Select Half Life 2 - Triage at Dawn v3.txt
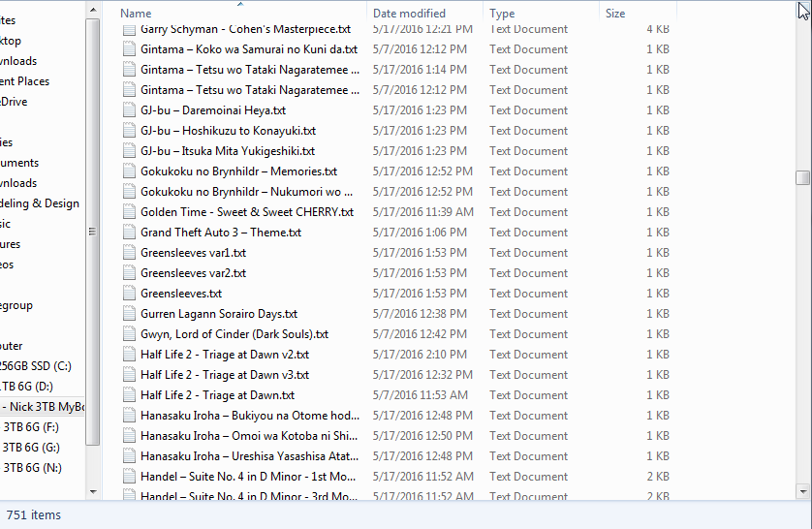 coord(225,375)
